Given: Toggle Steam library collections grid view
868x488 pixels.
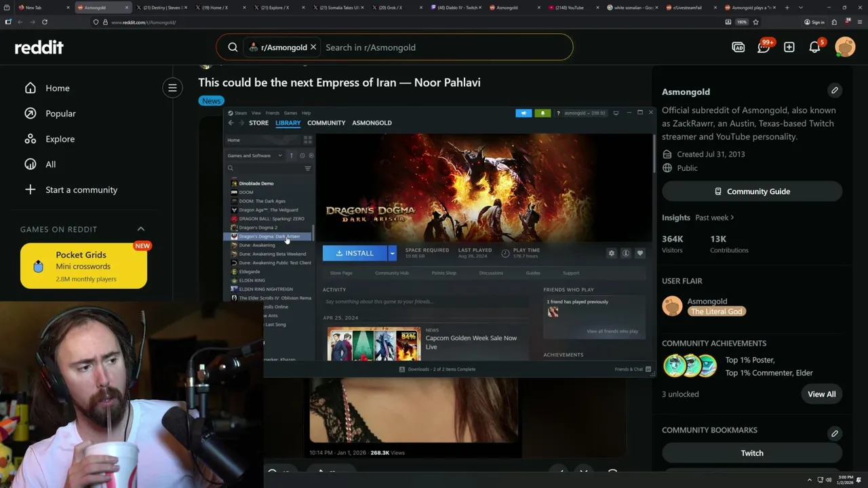Looking at the screenshot, I should coord(308,140).
